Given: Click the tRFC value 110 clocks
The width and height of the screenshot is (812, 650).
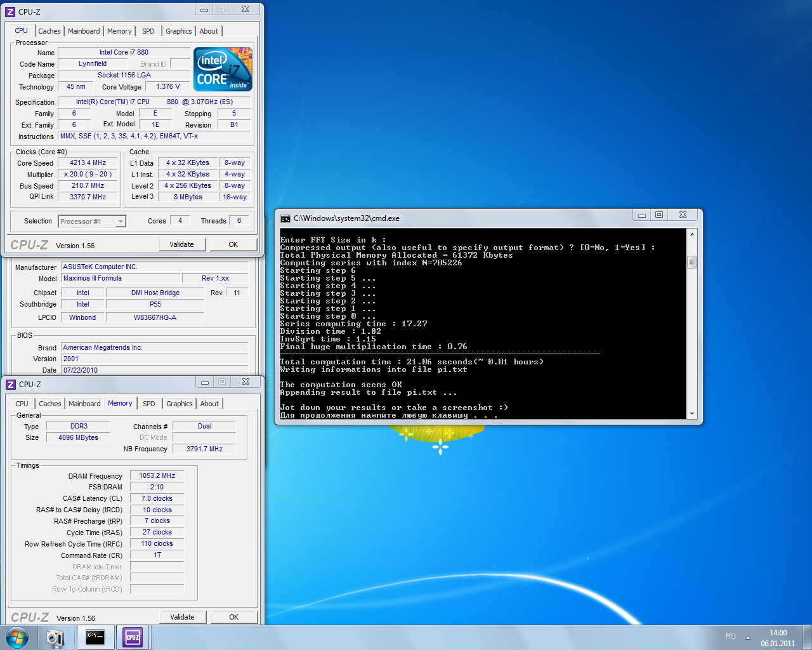Looking at the screenshot, I should pyautogui.click(x=157, y=543).
